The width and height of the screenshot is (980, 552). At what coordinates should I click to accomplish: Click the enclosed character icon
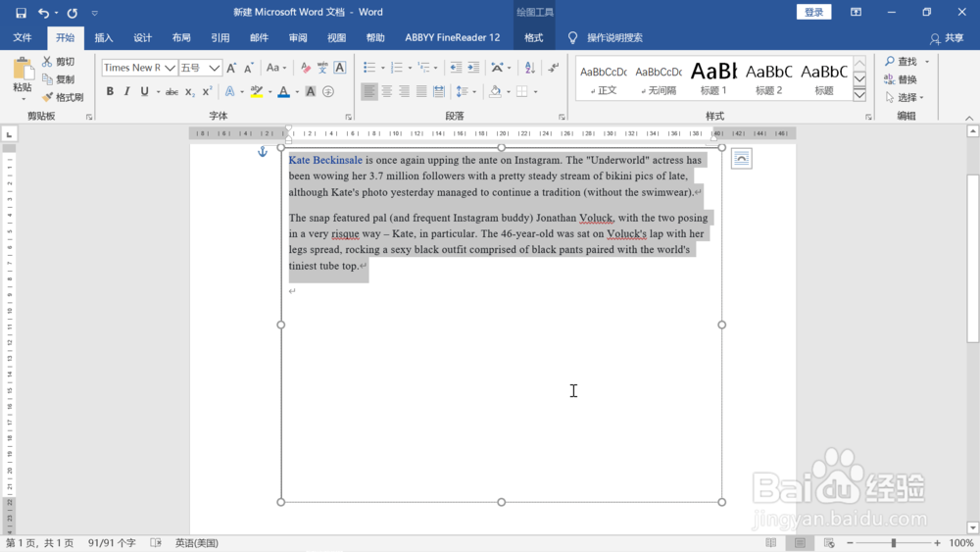pos(328,91)
